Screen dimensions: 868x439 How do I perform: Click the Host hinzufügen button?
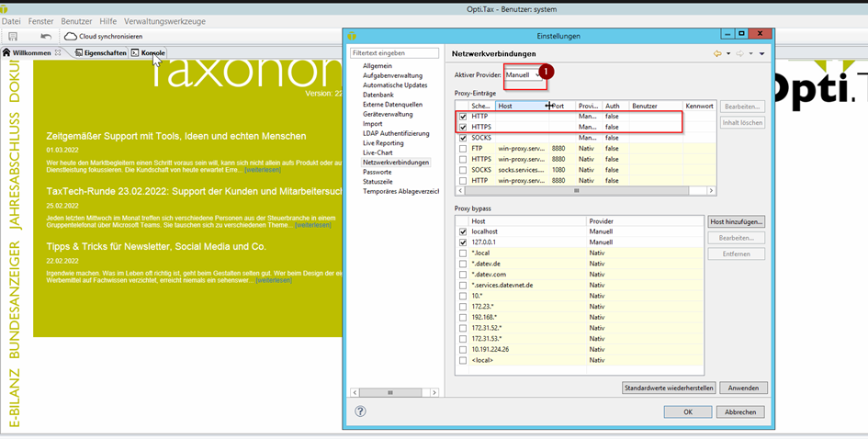pos(737,221)
